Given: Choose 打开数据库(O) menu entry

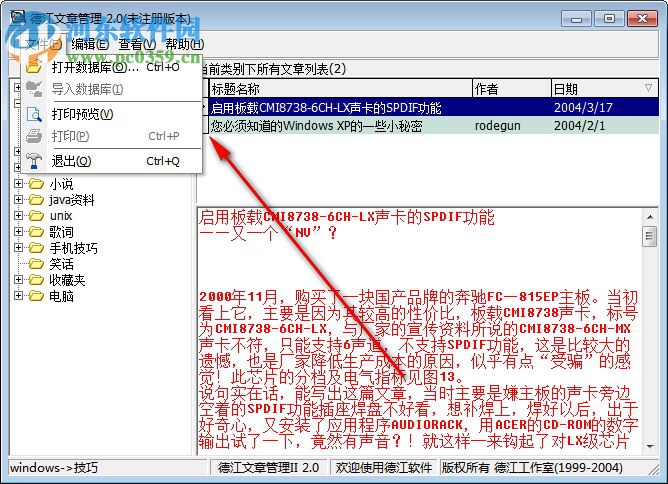Looking at the screenshot, I should (112, 67).
